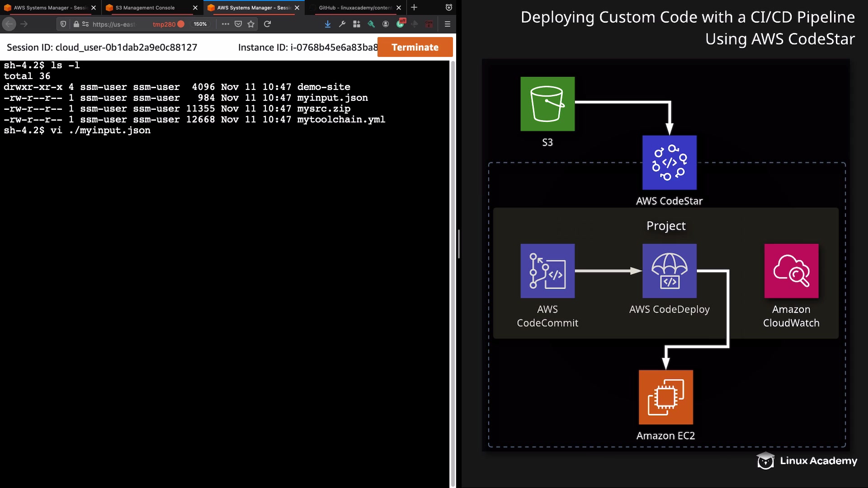
Task: Open the wrench developer tools icon
Action: 342,24
